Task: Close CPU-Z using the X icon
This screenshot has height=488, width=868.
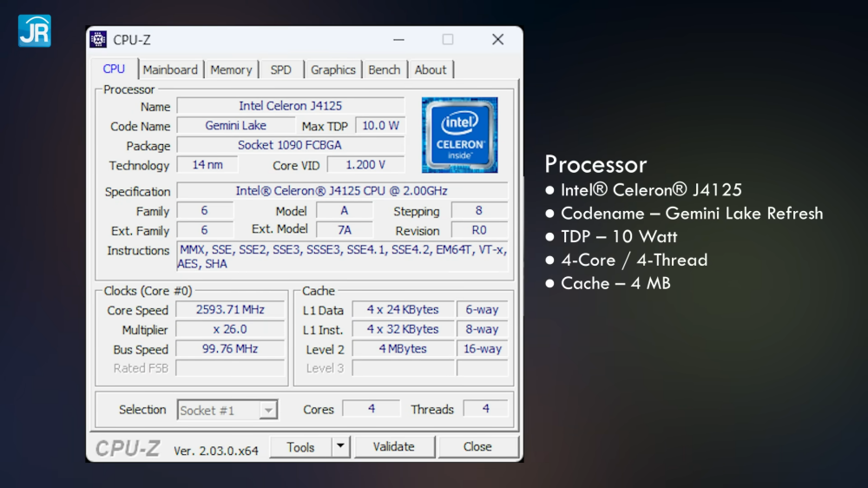Action: pyautogui.click(x=497, y=40)
